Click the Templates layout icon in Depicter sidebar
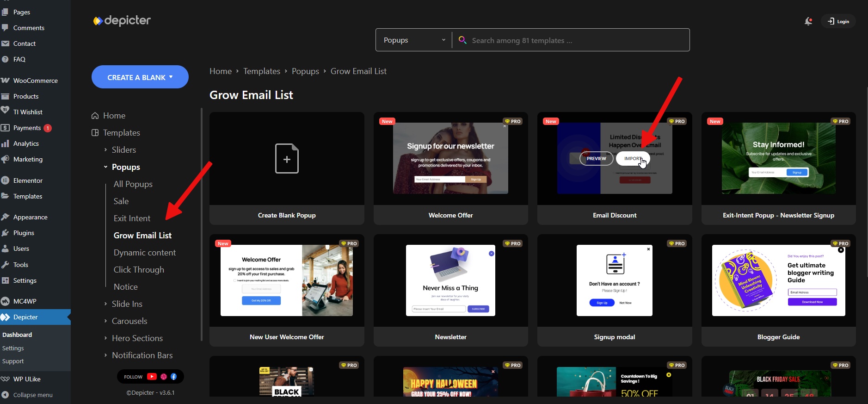This screenshot has width=868, height=404. point(95,133)
